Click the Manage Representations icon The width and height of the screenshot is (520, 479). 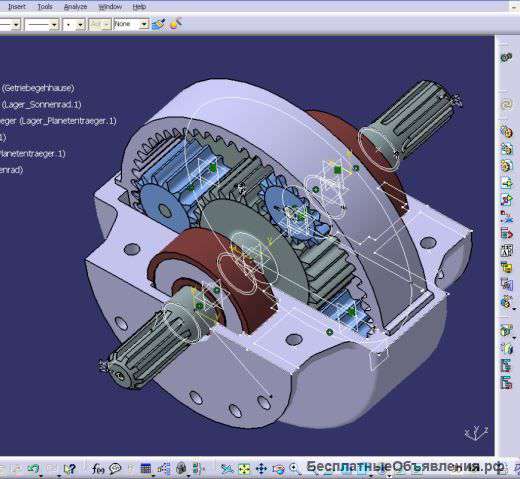pos(506,284)
